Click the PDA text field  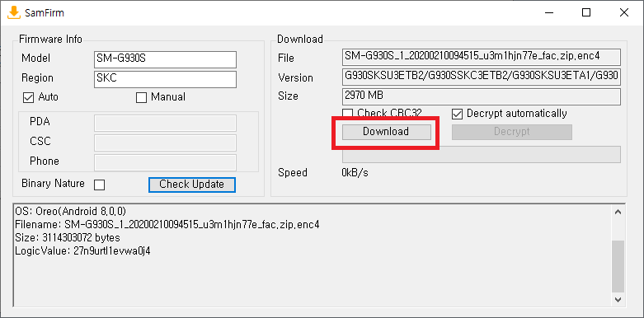[x=165, y=123]
